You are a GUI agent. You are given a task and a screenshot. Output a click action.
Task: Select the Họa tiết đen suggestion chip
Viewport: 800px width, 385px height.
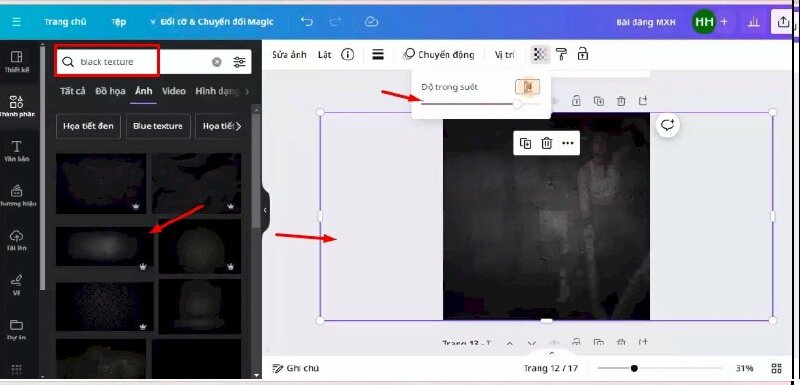click(88, 126)
